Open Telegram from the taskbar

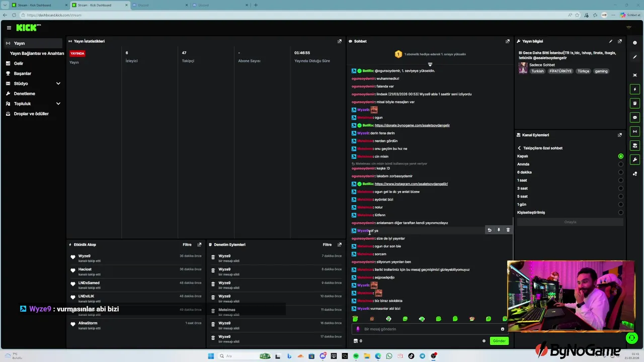422,356
